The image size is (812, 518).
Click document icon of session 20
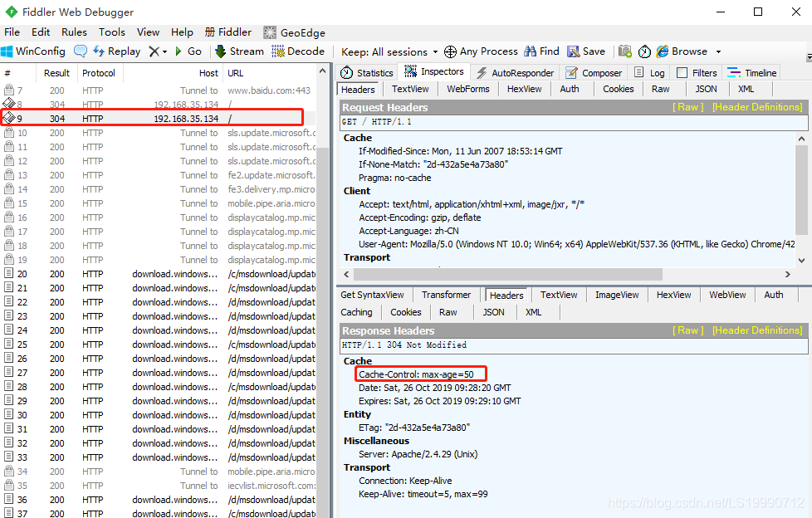click(x=9, y=273)
